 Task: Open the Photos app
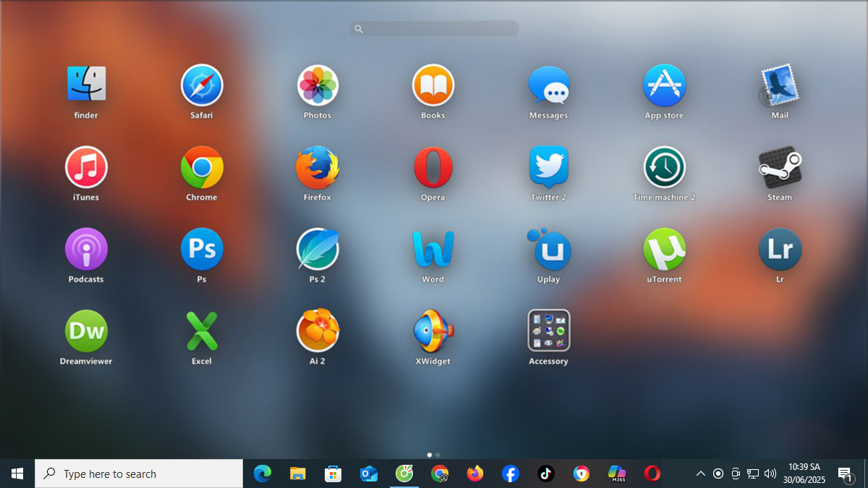318,85
